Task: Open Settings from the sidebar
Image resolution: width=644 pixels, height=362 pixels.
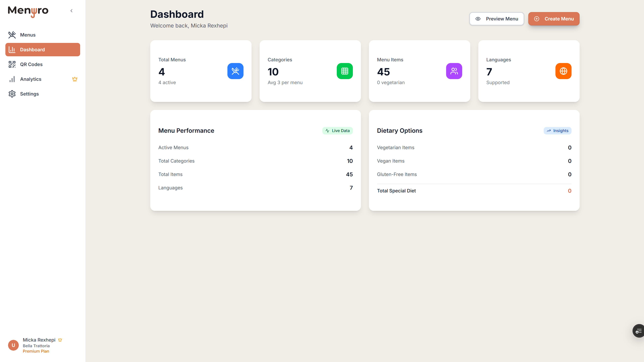Action: 29,94
